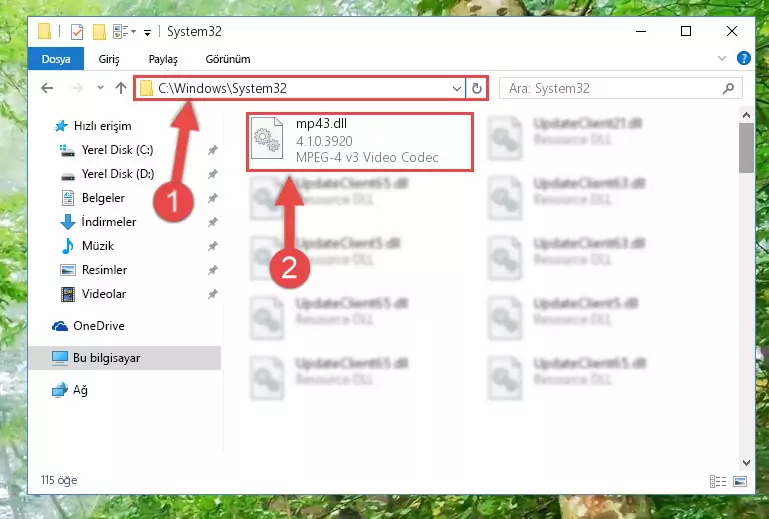Viewport: 769px width, 519px height.
Task: Minimize the System32 window
Action: [641, 31]
